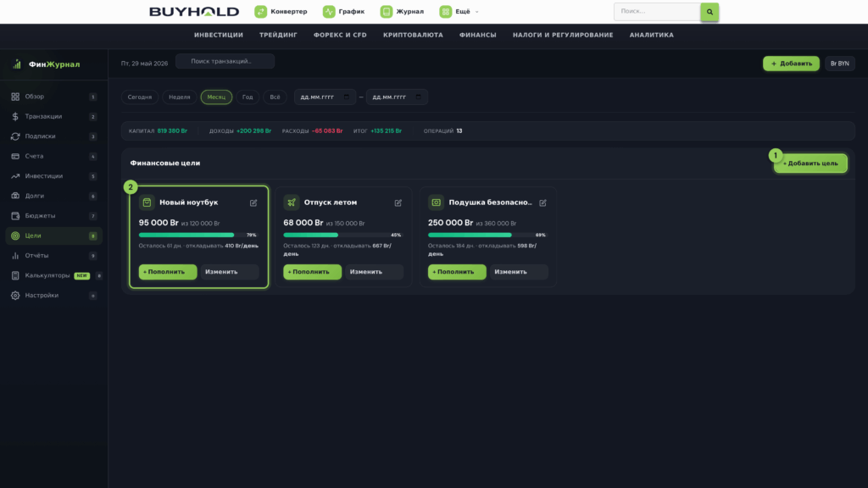Click the Поиск транзакций search field
Screen dimensions: 868x488
tap(225, 61)
